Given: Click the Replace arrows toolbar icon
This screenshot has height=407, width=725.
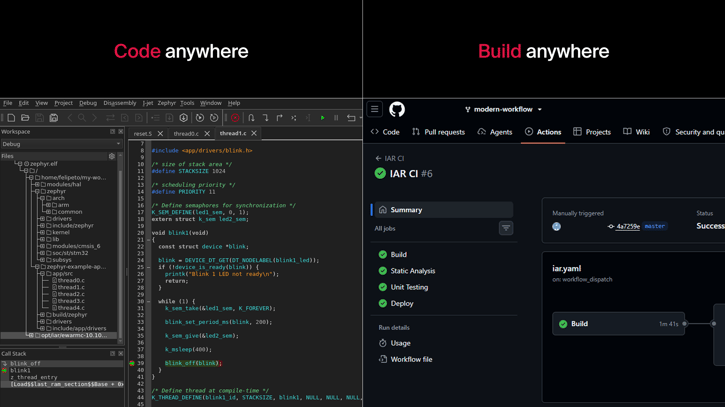Looking at the screenshot, I should pyautogui.click(x=110, y=118).
